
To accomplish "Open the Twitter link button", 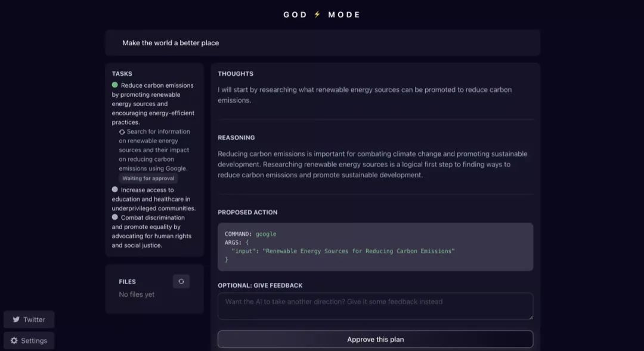I will 29,319.
